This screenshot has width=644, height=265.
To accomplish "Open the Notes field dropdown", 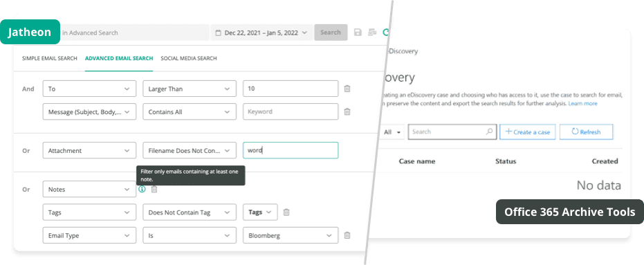I will pyautogui.click(x=89, y=190).
